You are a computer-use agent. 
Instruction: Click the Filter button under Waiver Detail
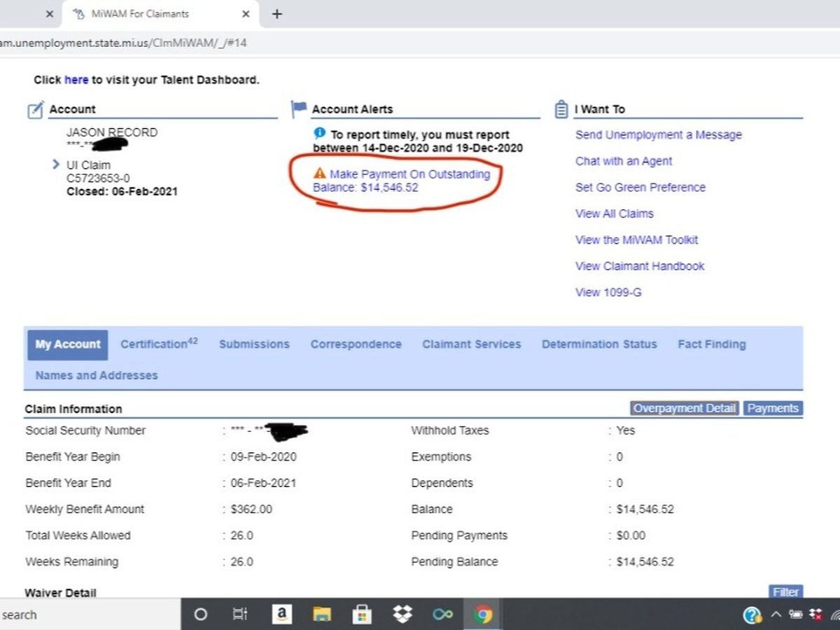click(785, 592)
